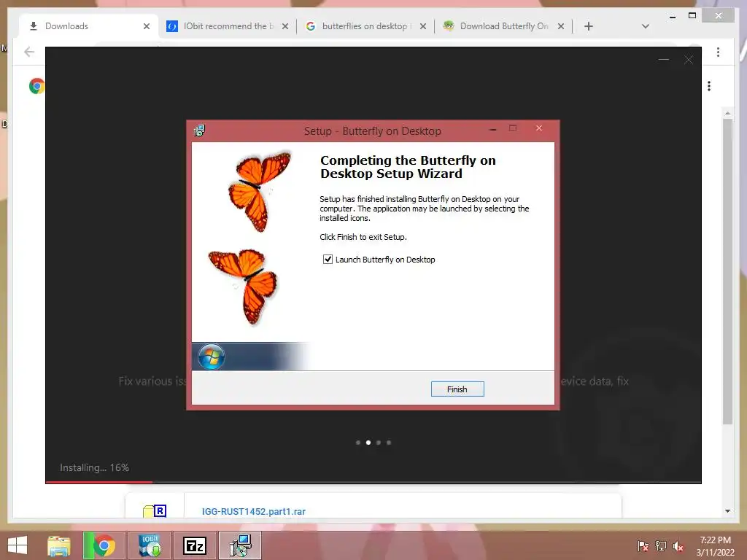Click the Chrome logo on Downloads page
The height and width of the screenshot is (560, 747).
pyautogui.click(x=36, y=86)
